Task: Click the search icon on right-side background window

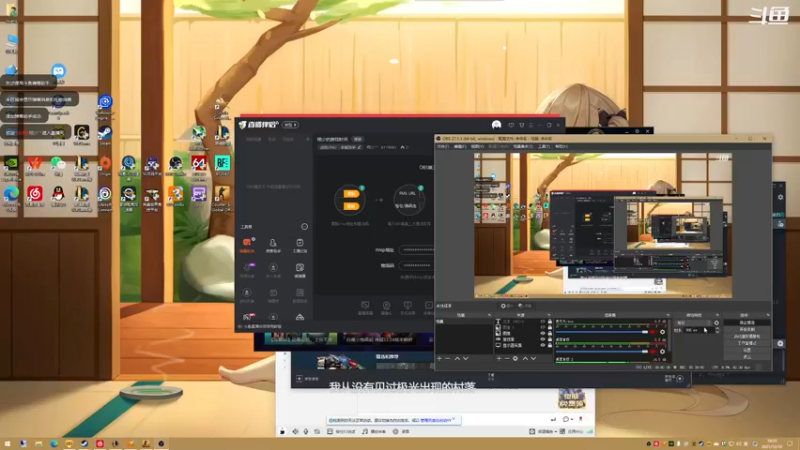Action: click(780, 343)
